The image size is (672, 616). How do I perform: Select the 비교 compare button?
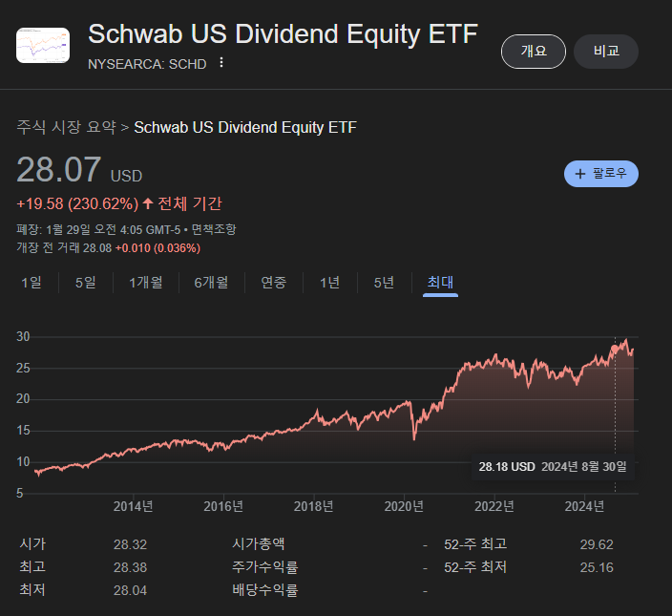606,52
